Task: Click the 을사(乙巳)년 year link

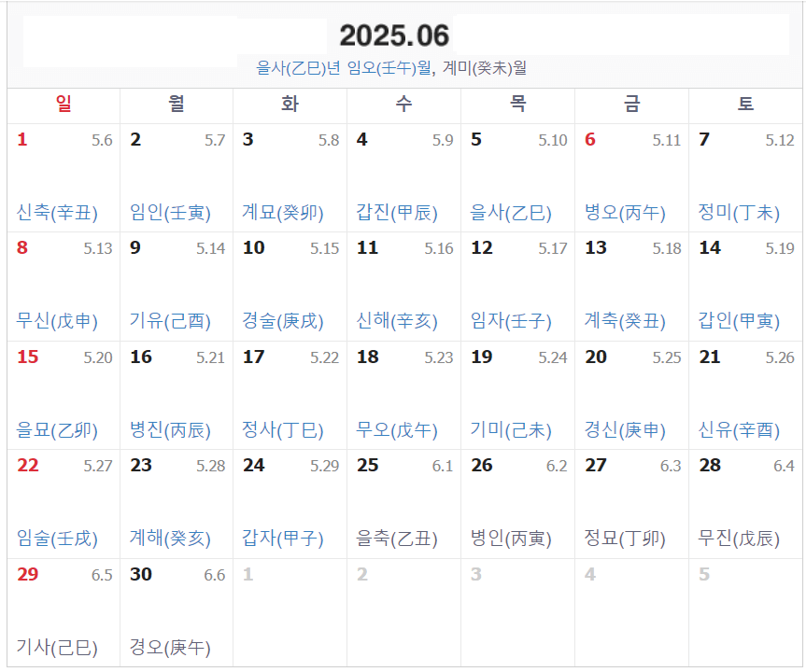Action: coord(298,68)
